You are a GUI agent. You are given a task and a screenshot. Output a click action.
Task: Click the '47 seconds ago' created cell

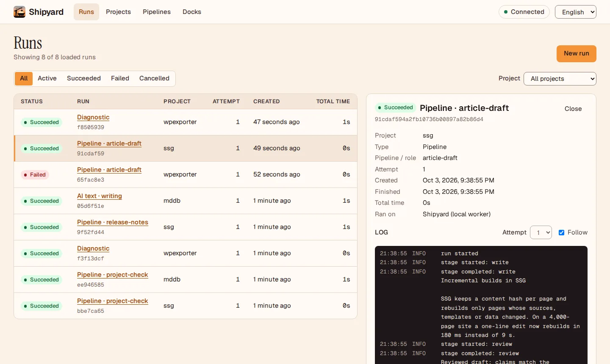277,122
